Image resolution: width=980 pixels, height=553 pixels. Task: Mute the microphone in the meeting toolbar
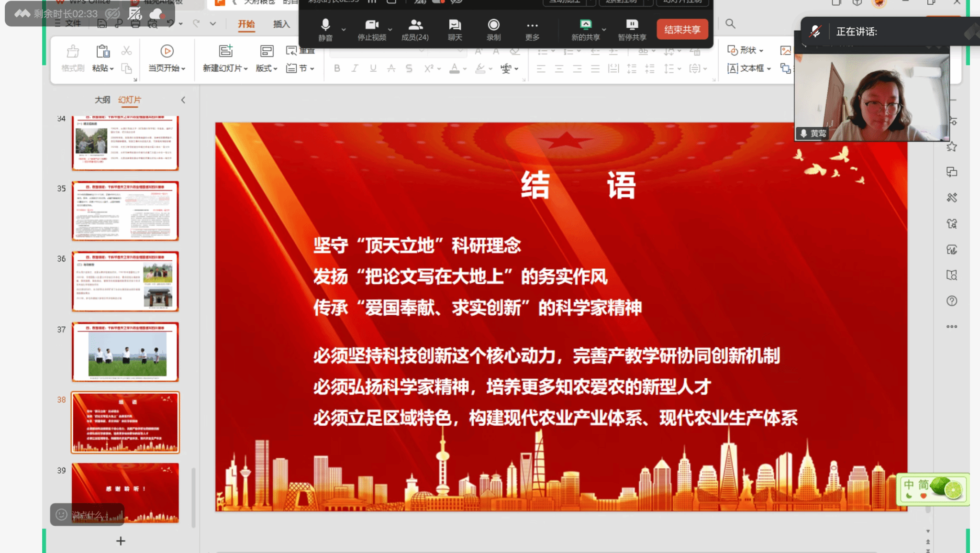pos(325,30)
